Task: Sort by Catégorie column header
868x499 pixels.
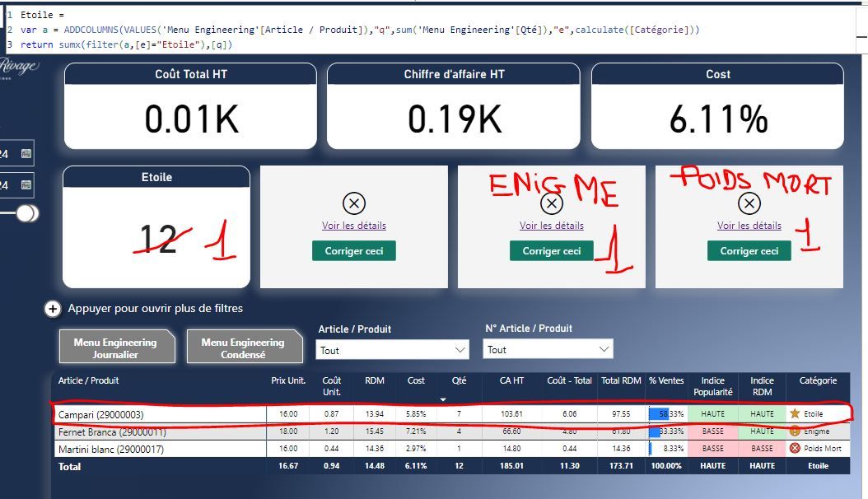Action: click(819, 380)
